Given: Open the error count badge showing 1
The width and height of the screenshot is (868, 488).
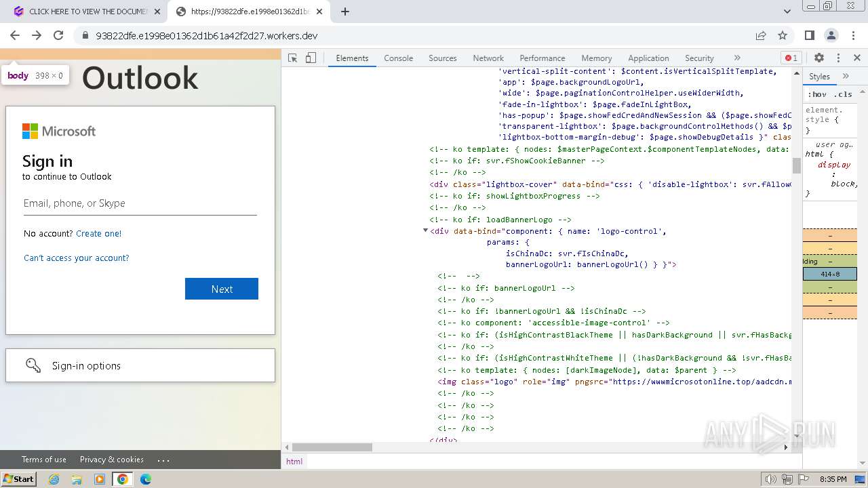Looking at the screenshot, I should (791, 58).
